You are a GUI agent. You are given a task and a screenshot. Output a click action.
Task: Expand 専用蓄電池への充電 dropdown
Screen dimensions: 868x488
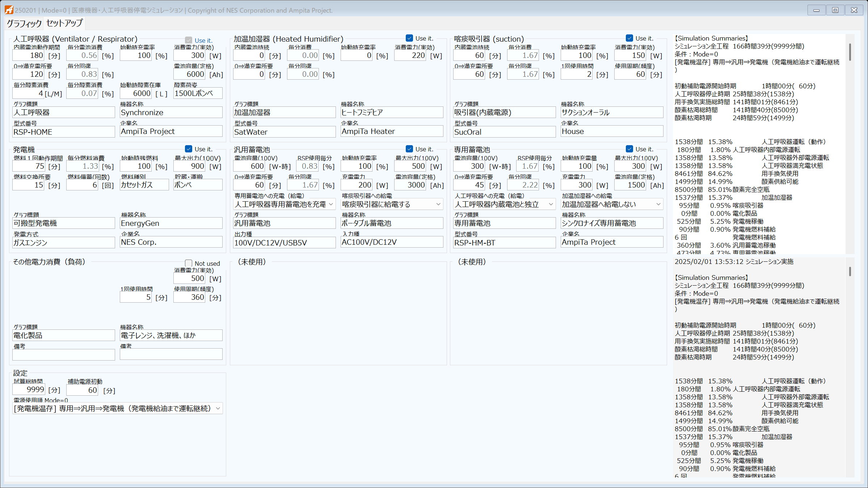(x=331, y=205)
